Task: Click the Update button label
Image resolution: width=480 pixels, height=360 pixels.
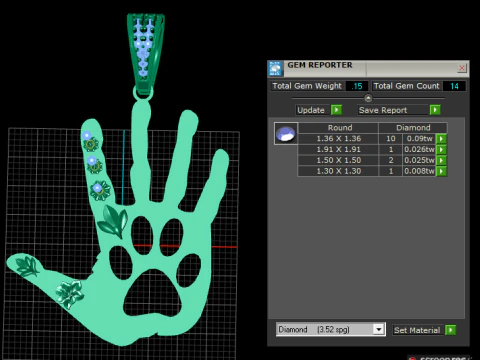Action: 311,110
